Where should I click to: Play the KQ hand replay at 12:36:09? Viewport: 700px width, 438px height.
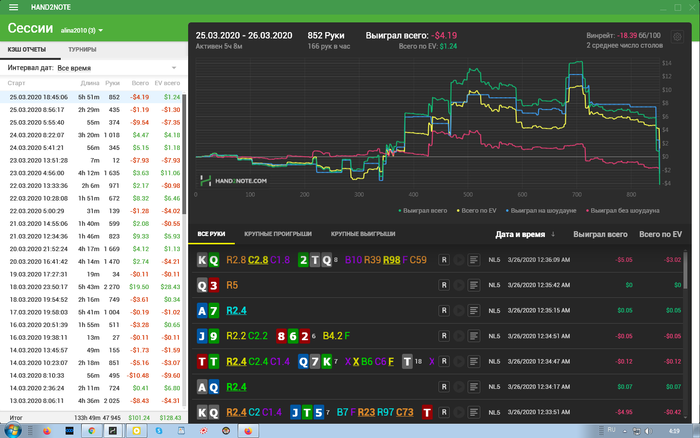(x=458, y=259)
